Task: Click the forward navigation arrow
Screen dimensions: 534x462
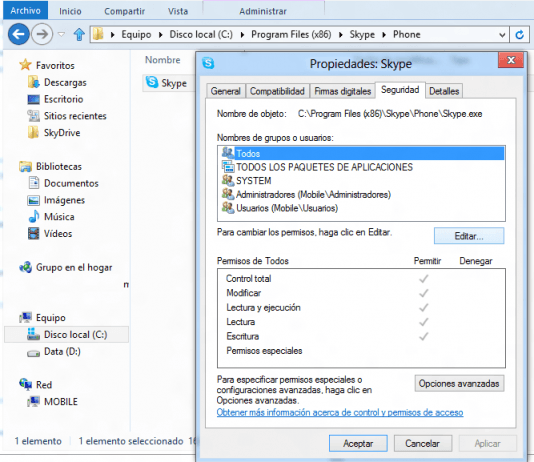Action: click(42, 34)
